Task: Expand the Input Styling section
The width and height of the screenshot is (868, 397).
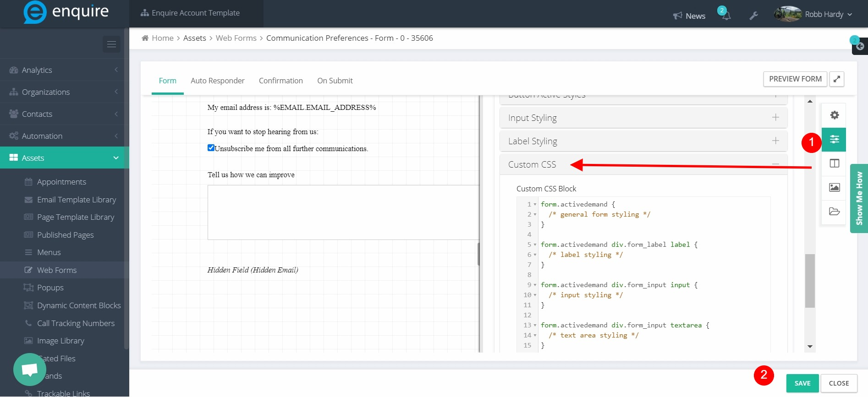Action: click(x=643, y=118)
